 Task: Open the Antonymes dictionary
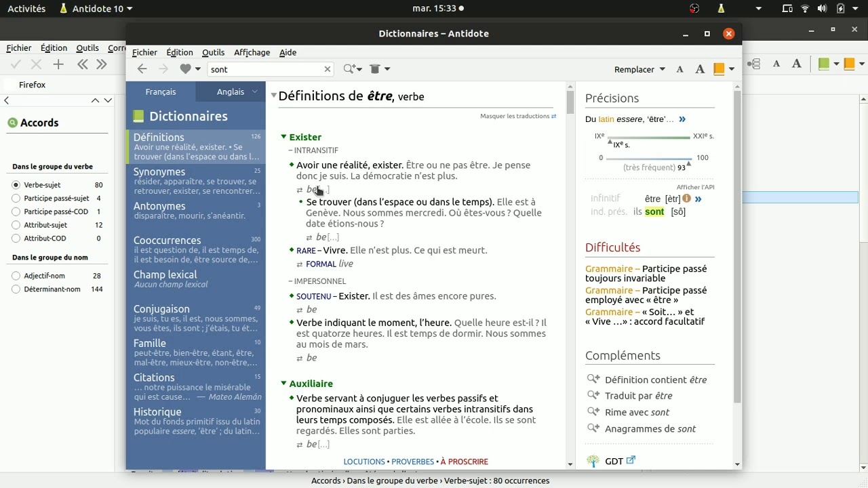[x=196, y=211]
